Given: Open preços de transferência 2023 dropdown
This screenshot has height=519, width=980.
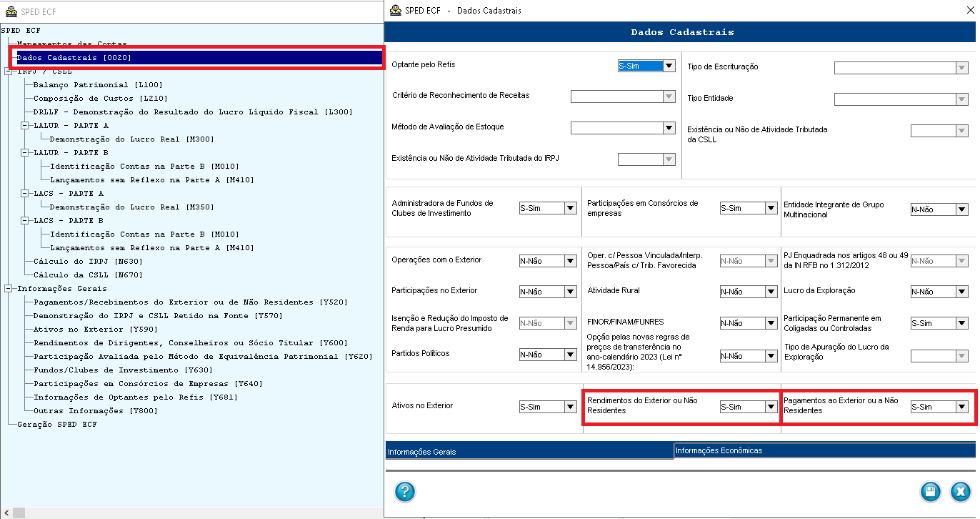Looking at the screenshot, I should [771, 356].
